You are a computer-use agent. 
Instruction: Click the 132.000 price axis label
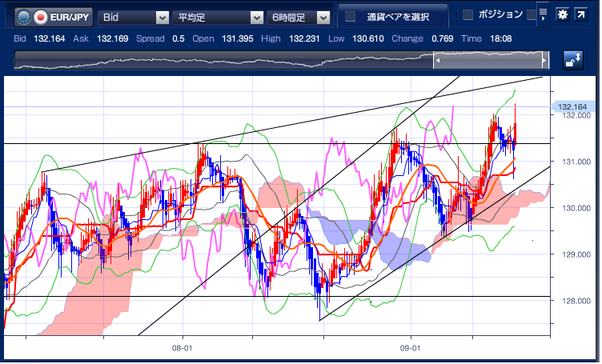coord(576,115)
